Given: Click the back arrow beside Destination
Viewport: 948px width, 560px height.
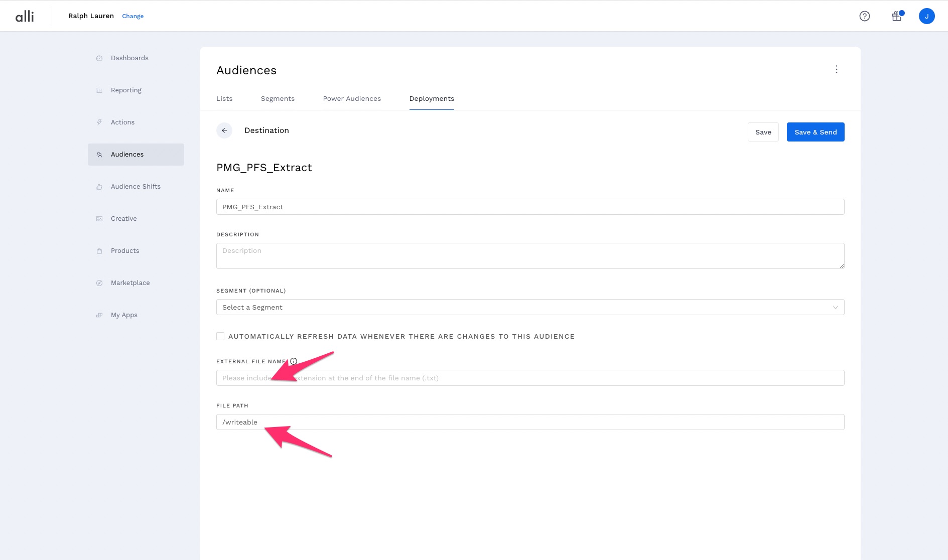Looking at the screenshot, I should (x=224, y=130).
